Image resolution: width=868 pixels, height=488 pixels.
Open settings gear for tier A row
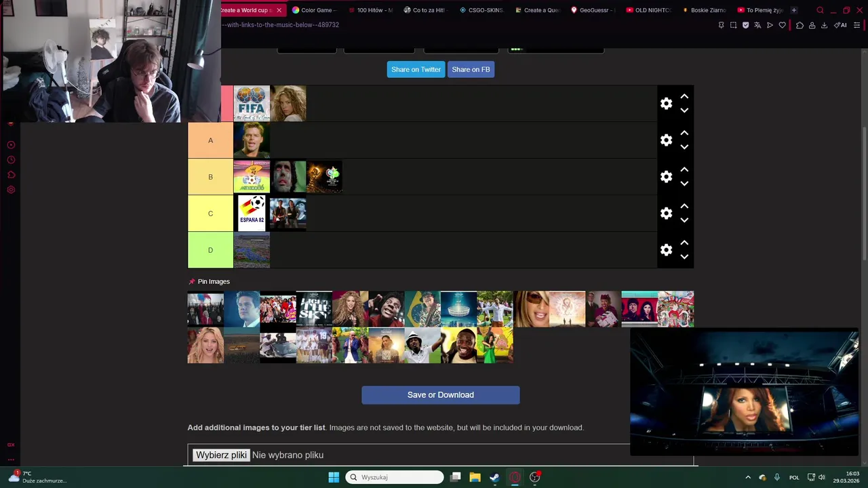(666, 140)
